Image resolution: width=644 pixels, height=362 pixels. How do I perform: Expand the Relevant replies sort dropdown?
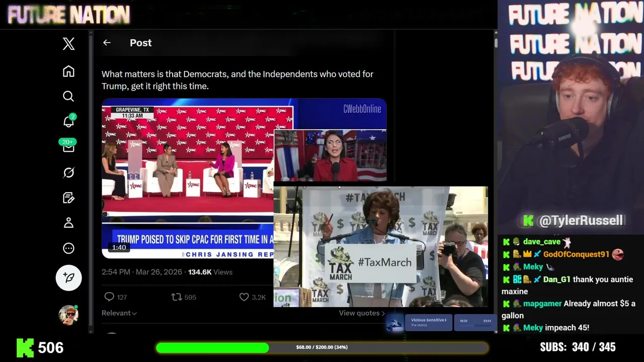[119, 313]
